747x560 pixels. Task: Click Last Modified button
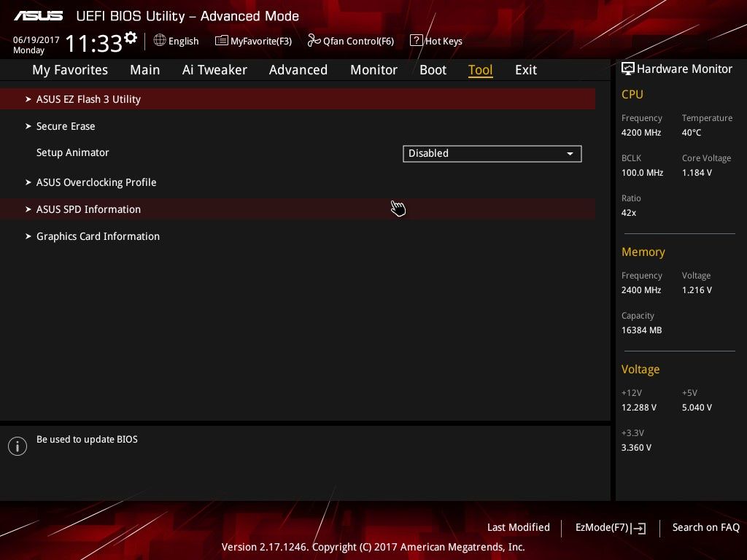(x=519, y=528)
